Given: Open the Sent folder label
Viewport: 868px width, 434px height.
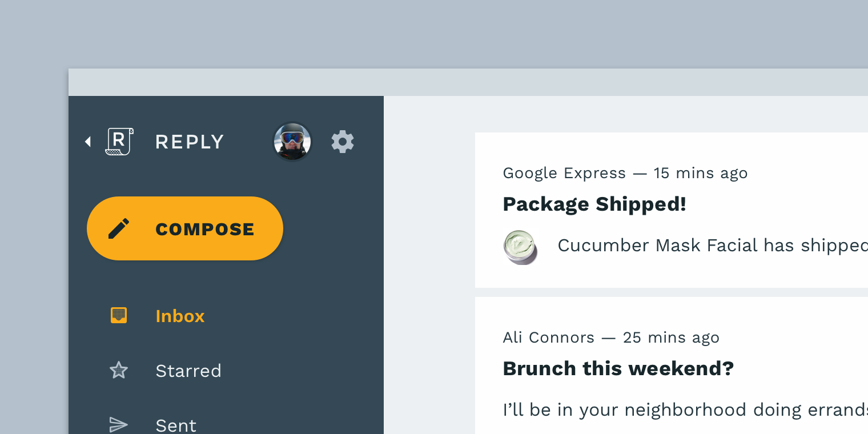Looking at the screenshot, I should [x=176, y=425].
